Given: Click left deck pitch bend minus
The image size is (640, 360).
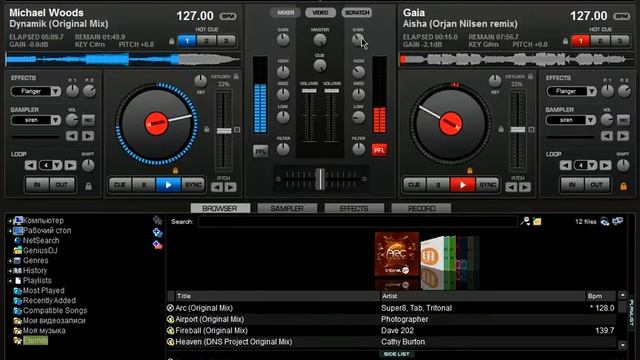Looking at the screenshot, I should [217, 187].
